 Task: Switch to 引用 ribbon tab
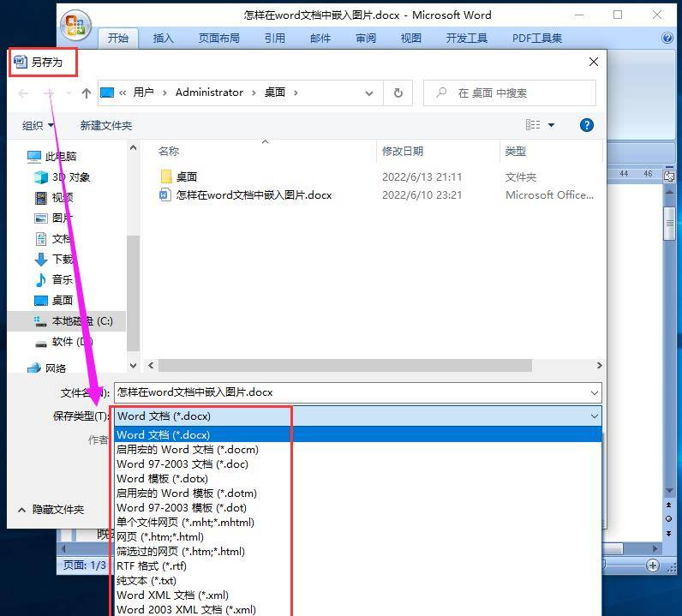click(x=274, y=39)
